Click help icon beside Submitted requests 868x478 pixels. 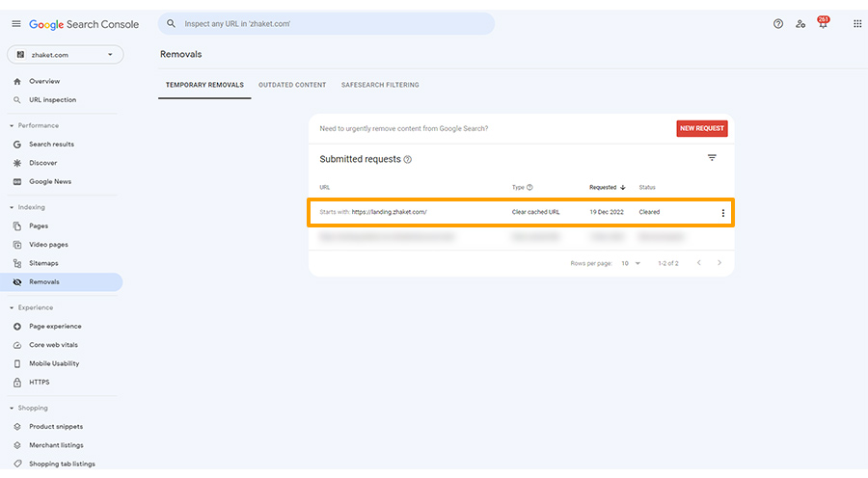click(x=407, y=159)
